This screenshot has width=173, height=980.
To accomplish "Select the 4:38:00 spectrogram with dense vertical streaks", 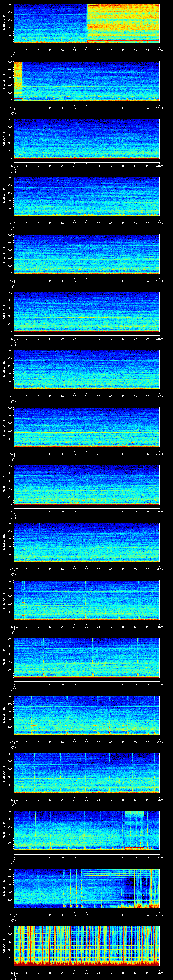I will [x=86, y=946].
